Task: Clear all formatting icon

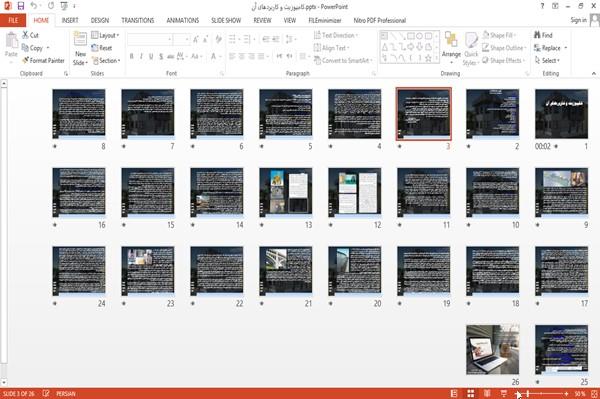Action: pyautogui.click(x=218, y=39)
